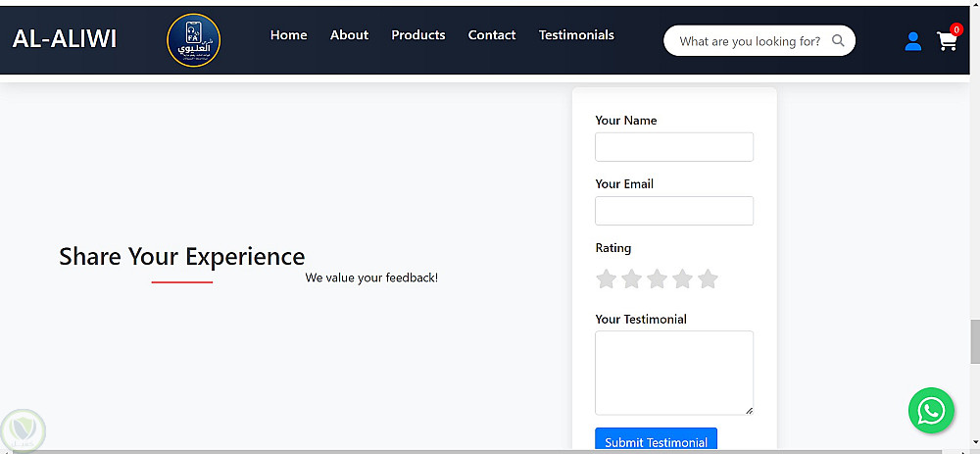980x454 pixels.
Task: Open the shopping cart icon
Action: (947, 41)
